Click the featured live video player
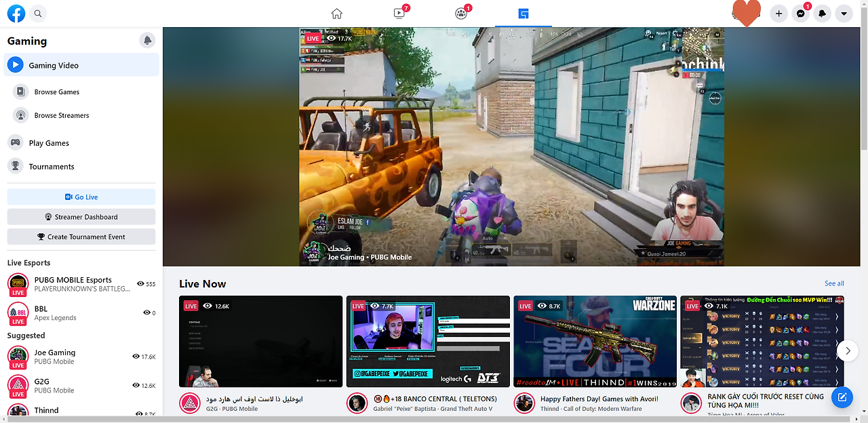 512,146
